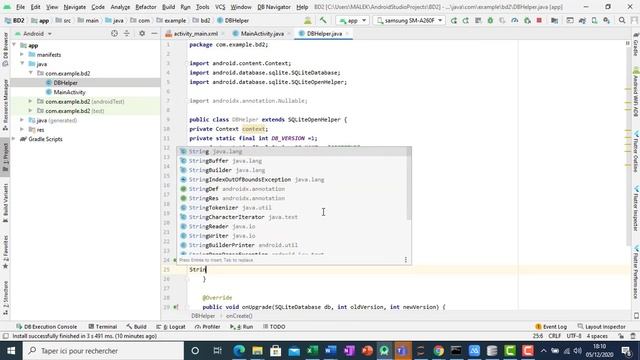Screen dimensions: 640x360
Task: Open the app run configuration dropdown
Action: pyautogui.click(x=352, y=20)
